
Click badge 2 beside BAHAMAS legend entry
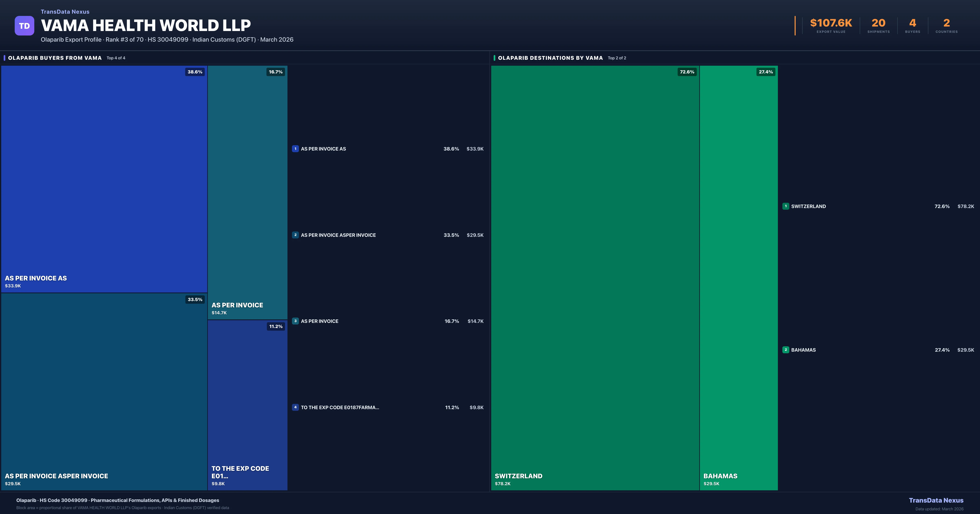786,350
